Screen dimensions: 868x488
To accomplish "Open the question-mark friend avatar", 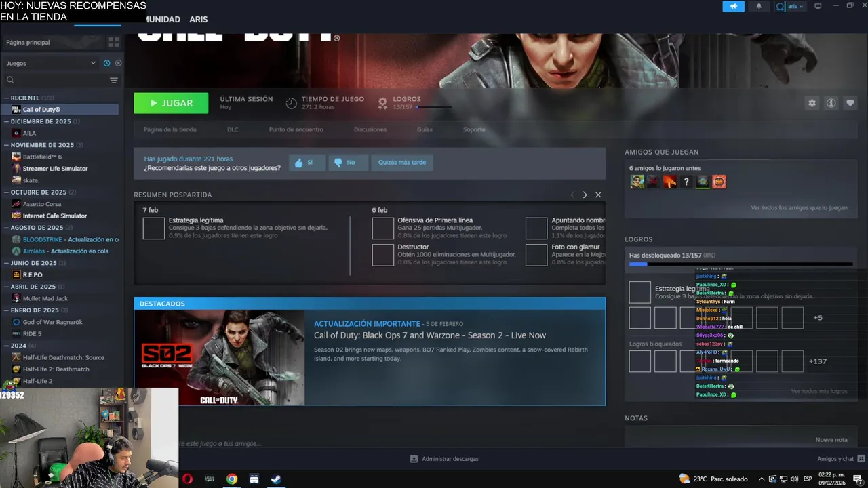I will point(686,182).
